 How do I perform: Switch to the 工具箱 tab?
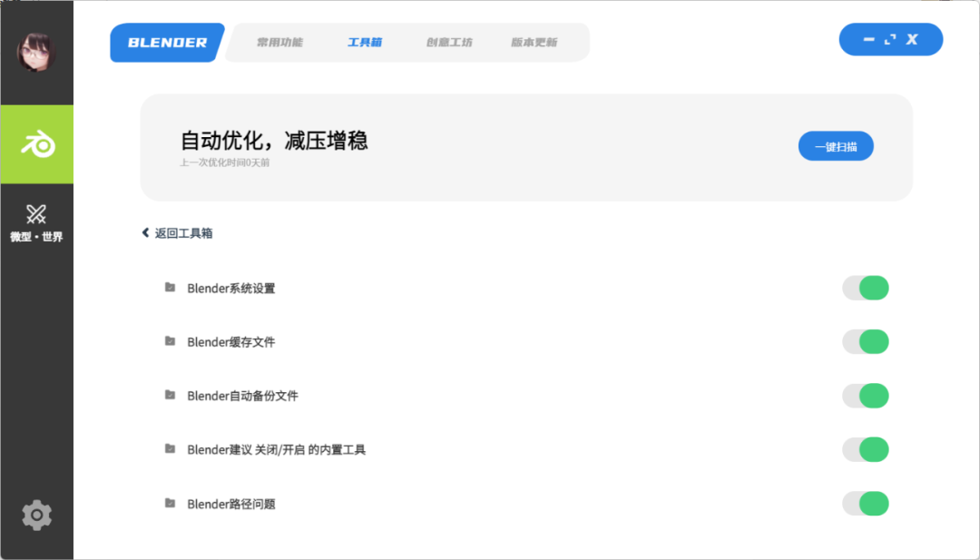click(x=365, y=43)
